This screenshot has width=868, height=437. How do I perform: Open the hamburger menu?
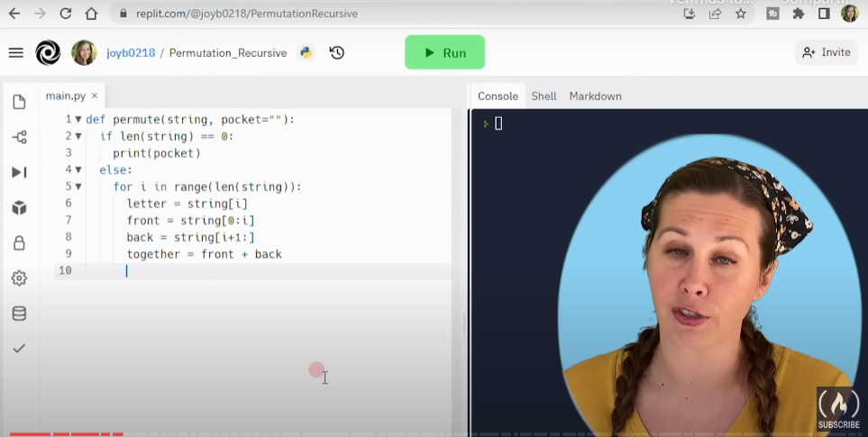pyautogui.click(x=15, y=53)
